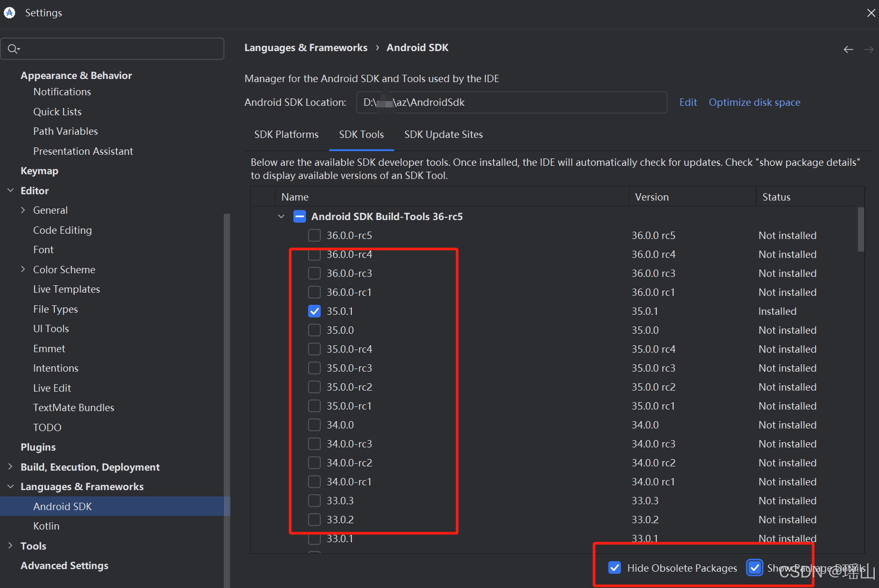Viewport: 879px width, 588px height.
Task: Click the Android Studio logo icon
Action: point(9,13)
